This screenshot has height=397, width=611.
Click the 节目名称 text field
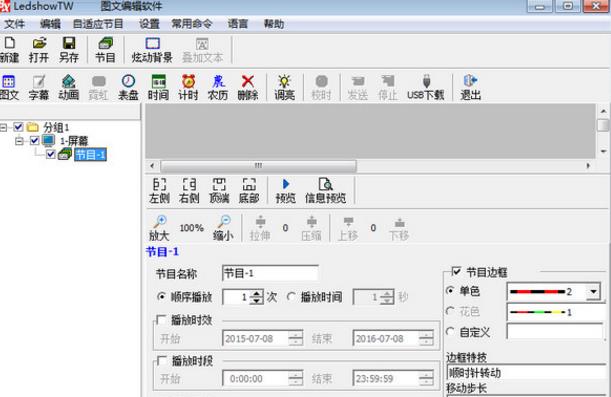(270, 273)
